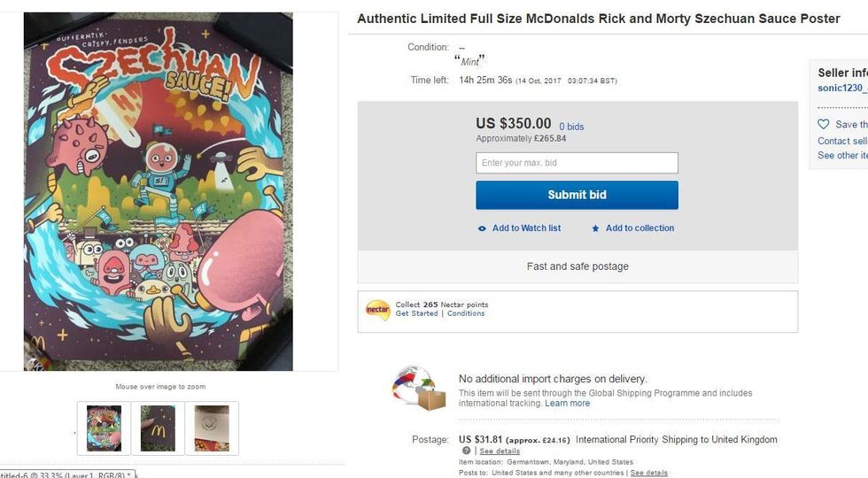Screen dimensions: 868x478
Task: Click the star icon beside Add to collection
Action: click(x=595, y=228)
